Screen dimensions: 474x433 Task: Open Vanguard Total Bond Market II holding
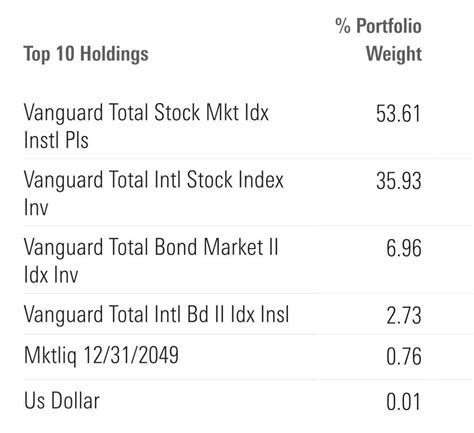151,261
